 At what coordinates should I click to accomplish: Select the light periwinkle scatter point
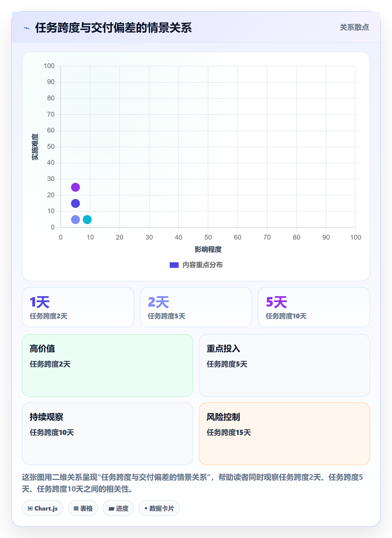coord(75,219)
